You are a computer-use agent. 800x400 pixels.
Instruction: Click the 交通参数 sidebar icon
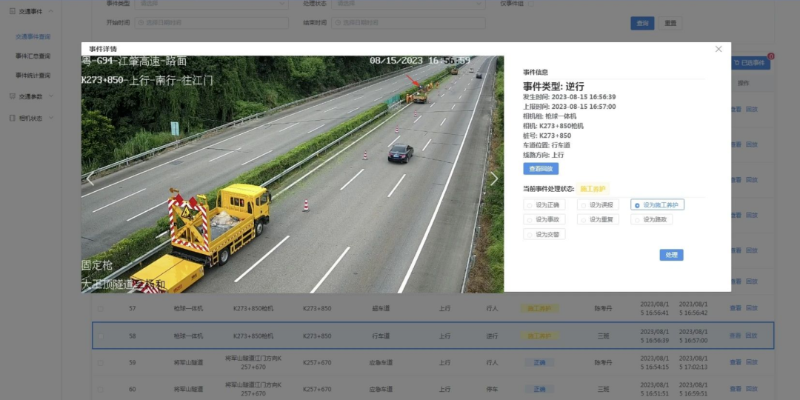tap(12, 96)
